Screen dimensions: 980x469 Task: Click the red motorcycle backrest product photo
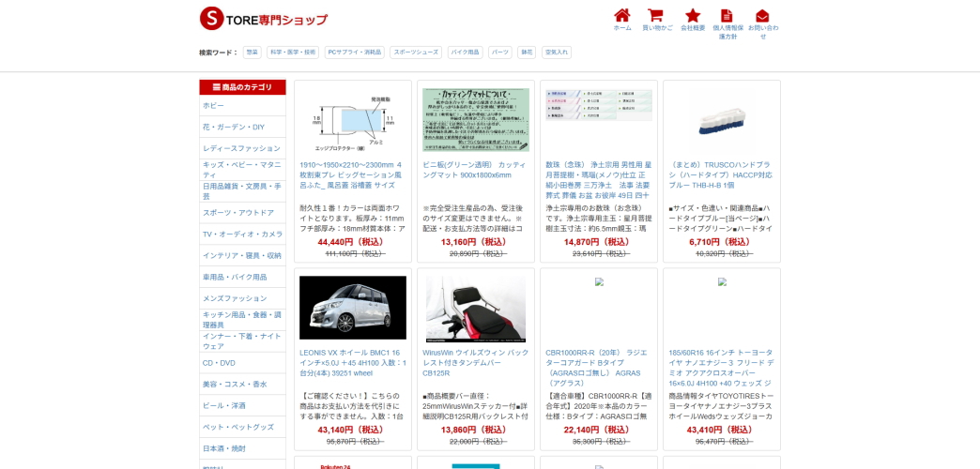[x=476, y=308]
